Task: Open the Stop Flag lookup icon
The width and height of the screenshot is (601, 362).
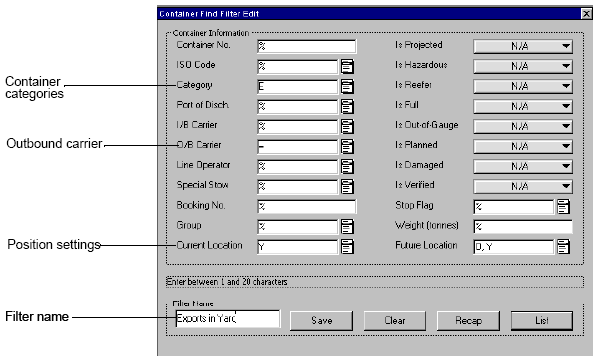Action: coord(563,206)
